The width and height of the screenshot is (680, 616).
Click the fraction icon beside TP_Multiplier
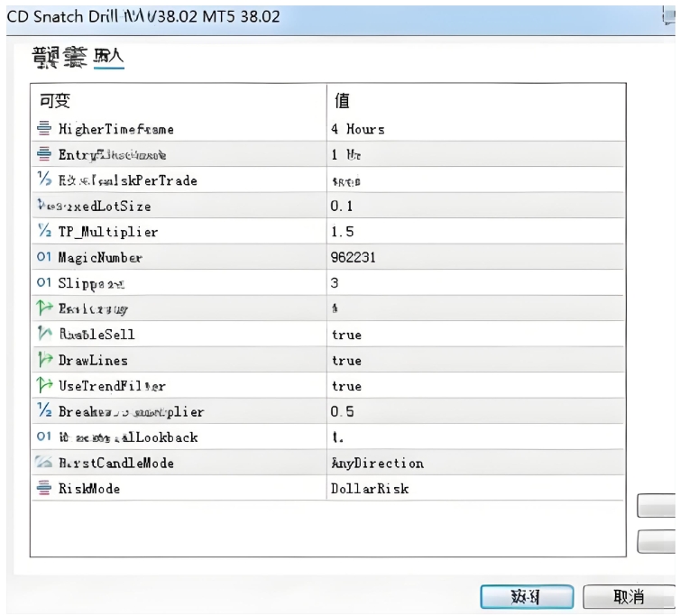(44, 232)
